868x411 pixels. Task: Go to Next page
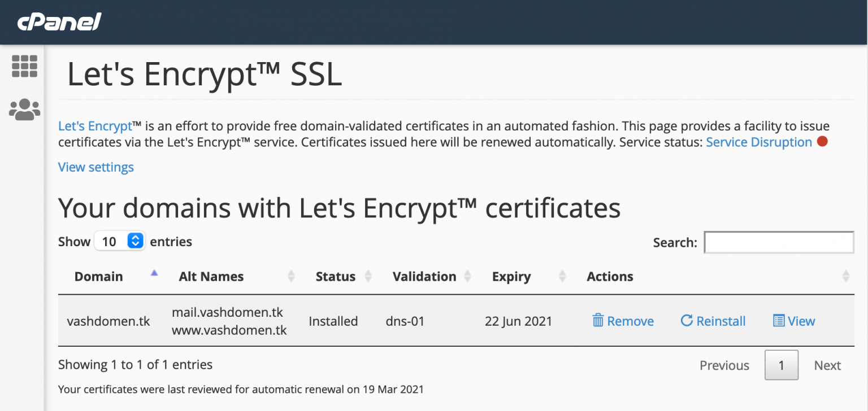[827, 365]
